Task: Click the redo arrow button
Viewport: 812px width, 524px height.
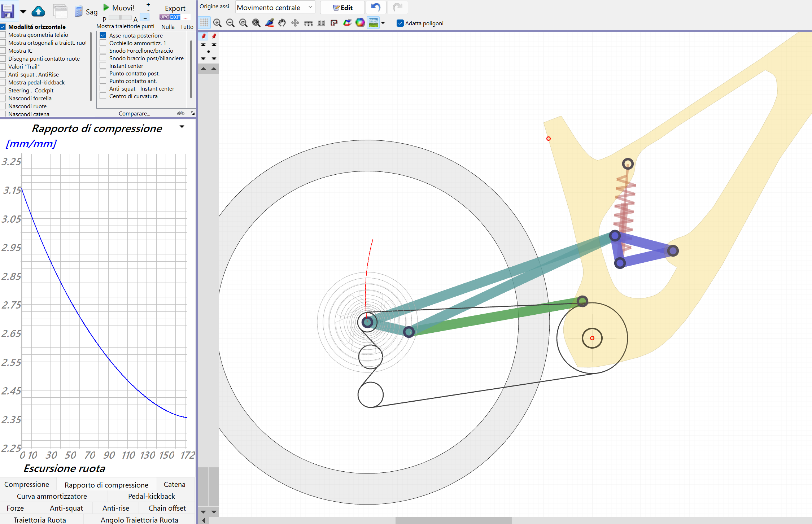Action: coord(398,7)
